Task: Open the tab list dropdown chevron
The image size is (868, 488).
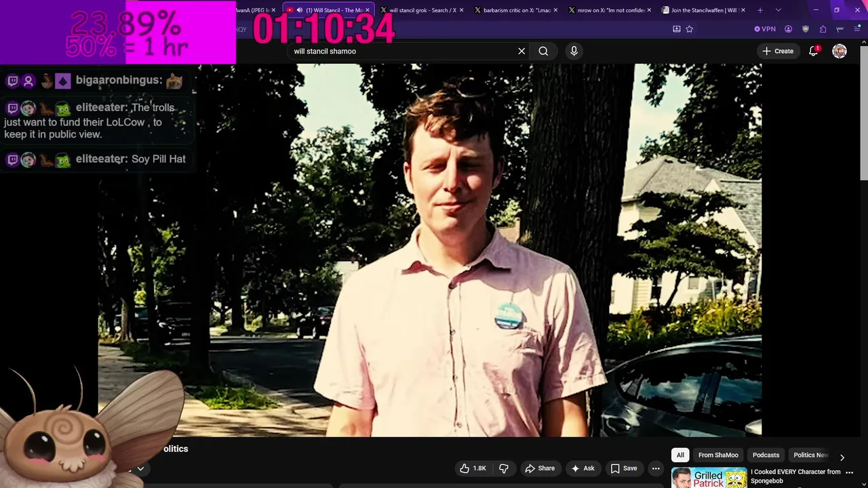Action: [778, 10]
